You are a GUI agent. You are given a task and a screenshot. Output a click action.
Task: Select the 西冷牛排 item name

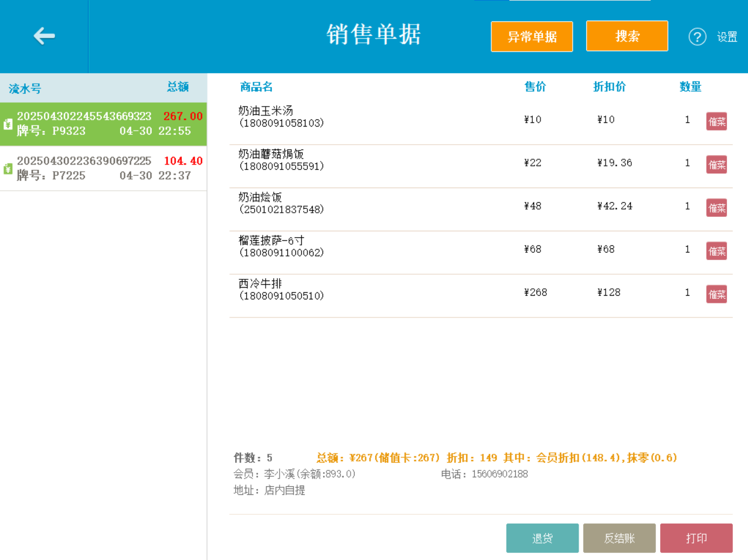pos(260,284)
